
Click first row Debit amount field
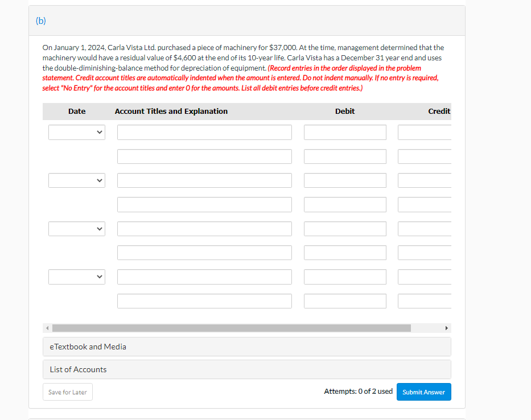345,133
